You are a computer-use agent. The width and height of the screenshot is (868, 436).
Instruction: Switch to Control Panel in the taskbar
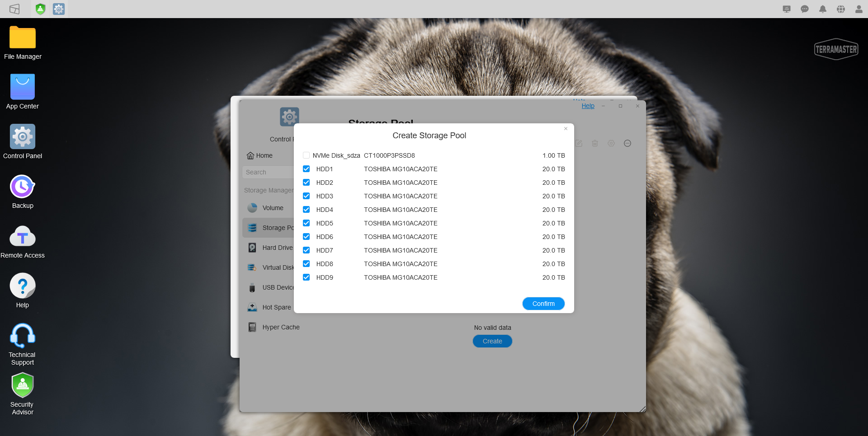[59, 9]
